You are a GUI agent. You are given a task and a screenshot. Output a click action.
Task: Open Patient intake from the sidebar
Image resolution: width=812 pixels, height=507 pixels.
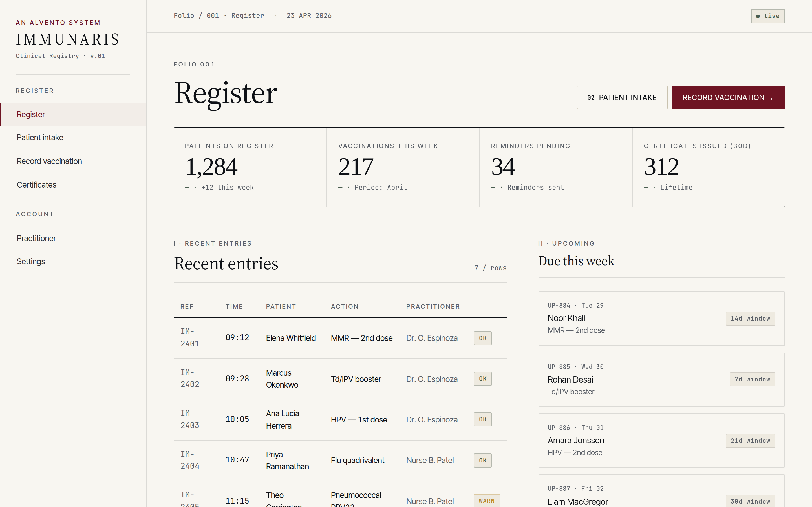[39, 137]
